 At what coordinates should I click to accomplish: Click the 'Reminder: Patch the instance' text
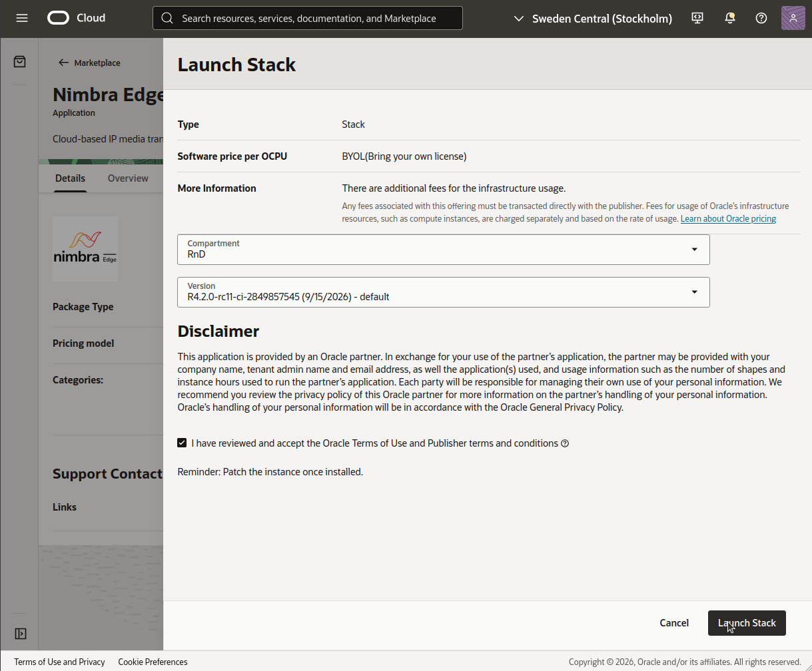[x=270, y=471]
